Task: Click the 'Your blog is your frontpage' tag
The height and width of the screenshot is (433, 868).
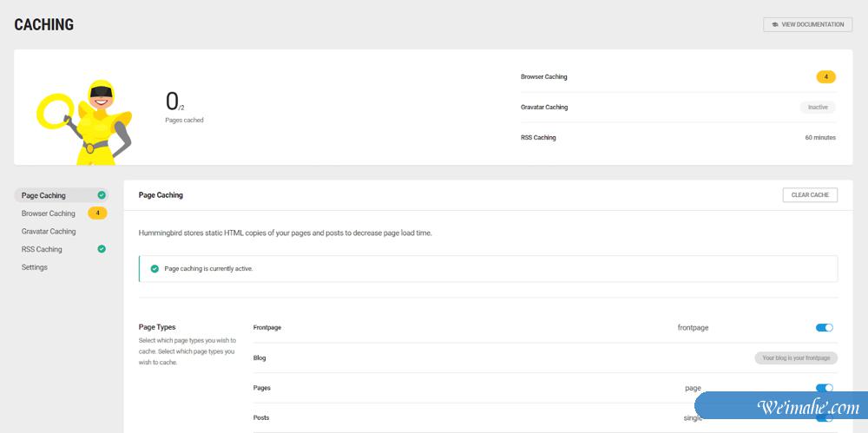Action: pyautogui.click(x=795, y=358)
